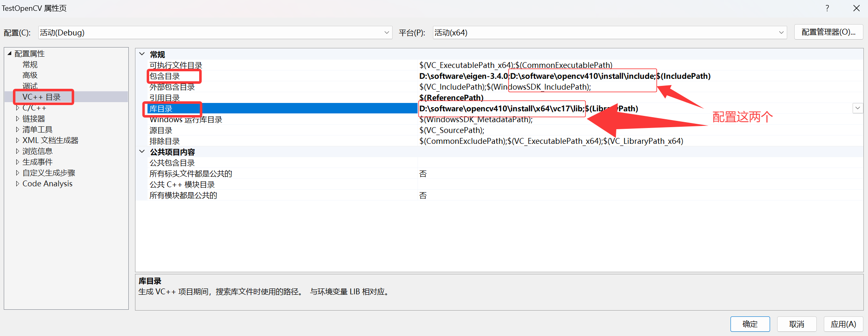
Task: Open the 平台(P) x64 dropdown
Action: click(610, 33)
